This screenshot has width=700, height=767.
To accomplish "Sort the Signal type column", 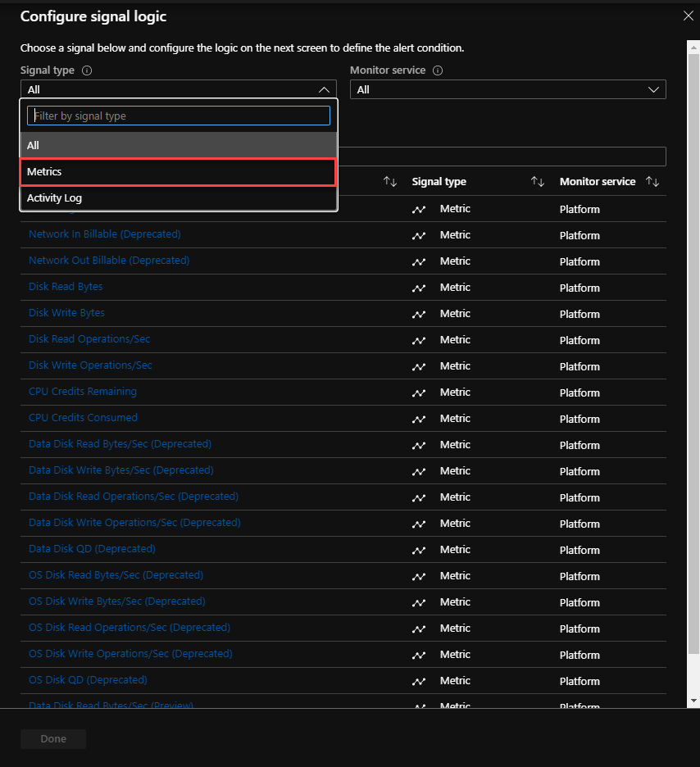I will tap(538, 181).
